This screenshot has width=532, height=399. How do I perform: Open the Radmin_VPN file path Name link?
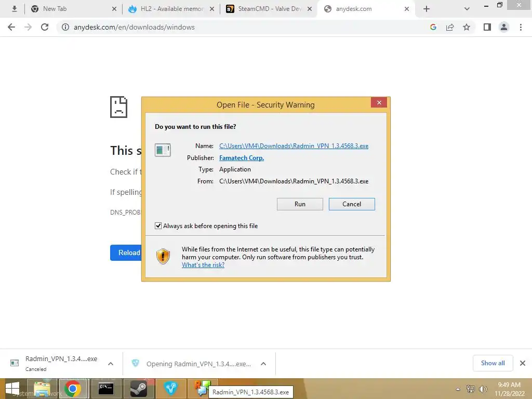(x=294, y=146)
